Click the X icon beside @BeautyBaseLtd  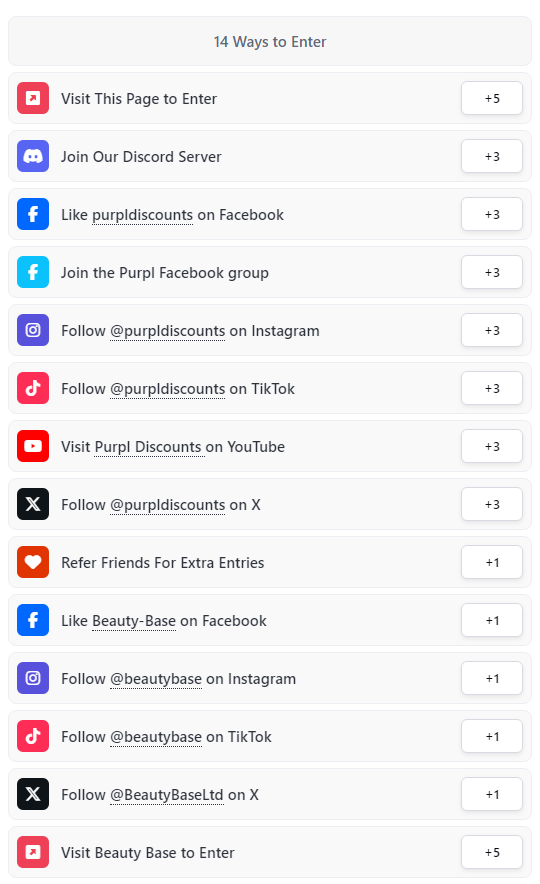33,794
